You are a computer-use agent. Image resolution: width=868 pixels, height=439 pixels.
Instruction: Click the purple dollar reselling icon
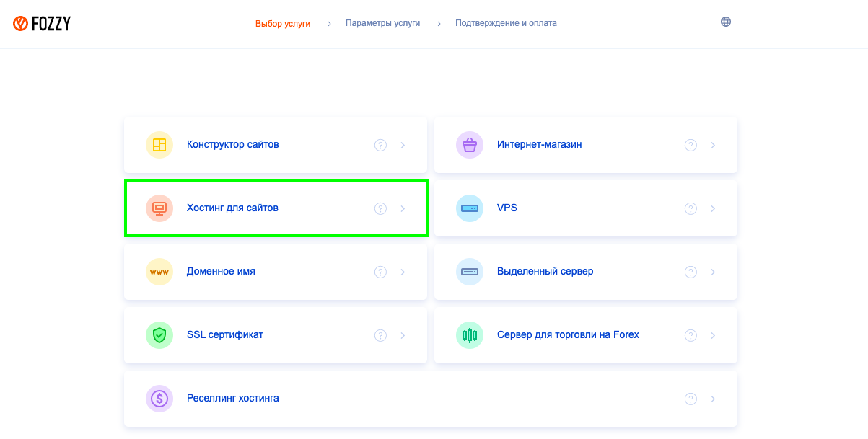pos(159,399)
